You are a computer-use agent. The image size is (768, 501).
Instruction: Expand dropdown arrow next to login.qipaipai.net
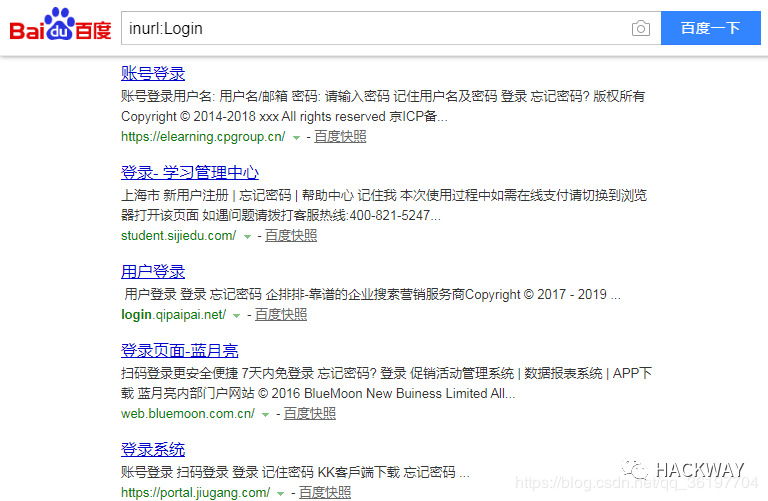point(237,316)
